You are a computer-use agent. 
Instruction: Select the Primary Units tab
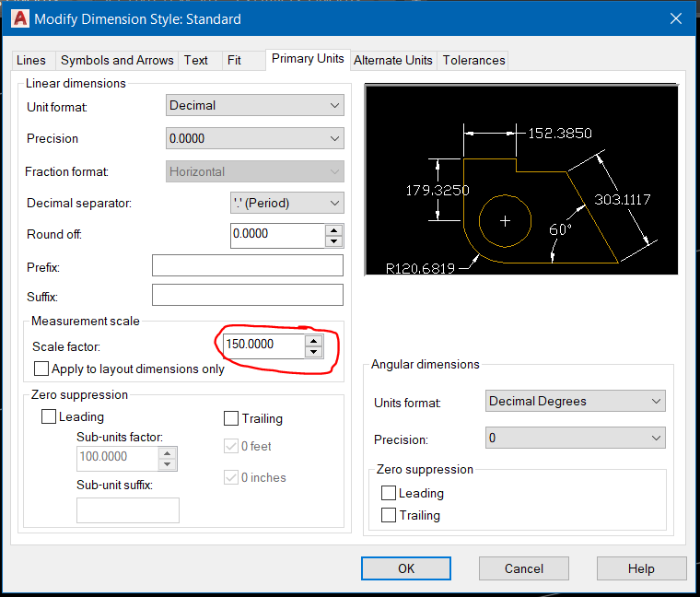click(308, 59)
